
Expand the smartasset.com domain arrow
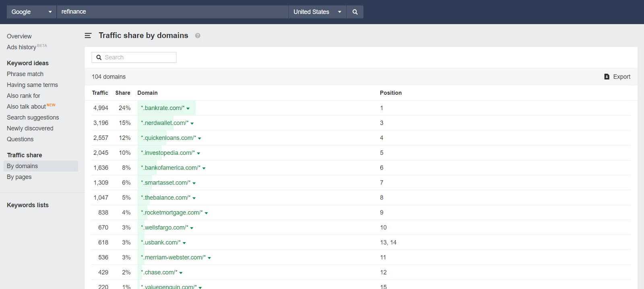194,183
